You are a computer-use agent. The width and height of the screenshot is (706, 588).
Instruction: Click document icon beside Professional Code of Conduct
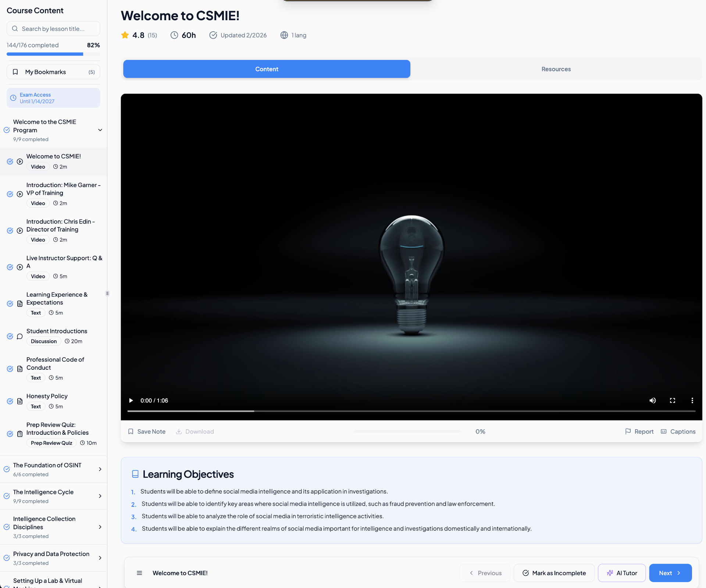[20, 369]
